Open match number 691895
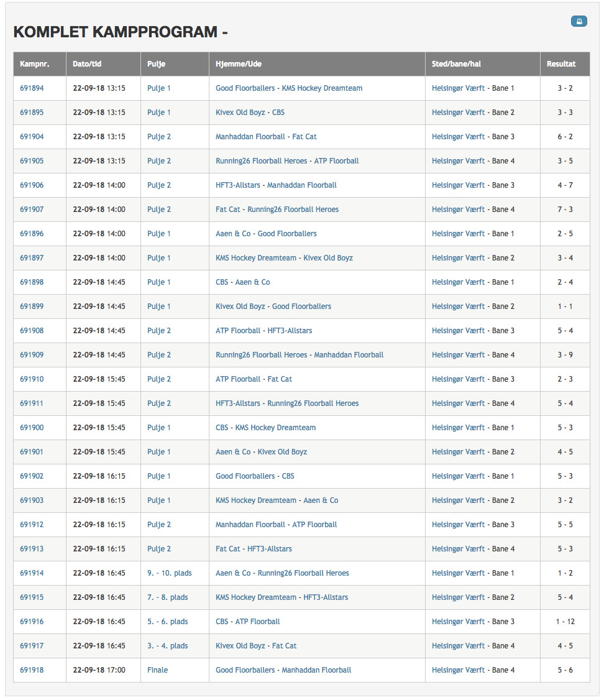604x700 pixels. [x=32, y=113]
